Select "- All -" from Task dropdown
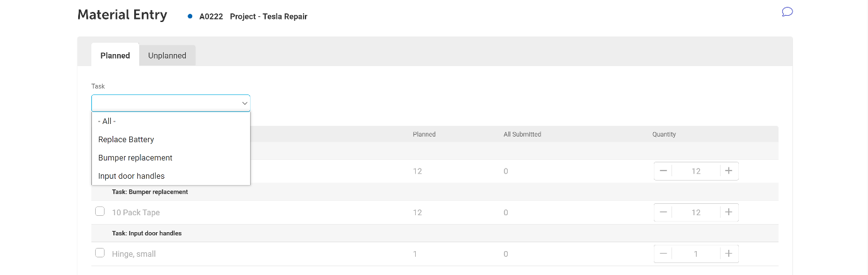 tap(107, 121)
